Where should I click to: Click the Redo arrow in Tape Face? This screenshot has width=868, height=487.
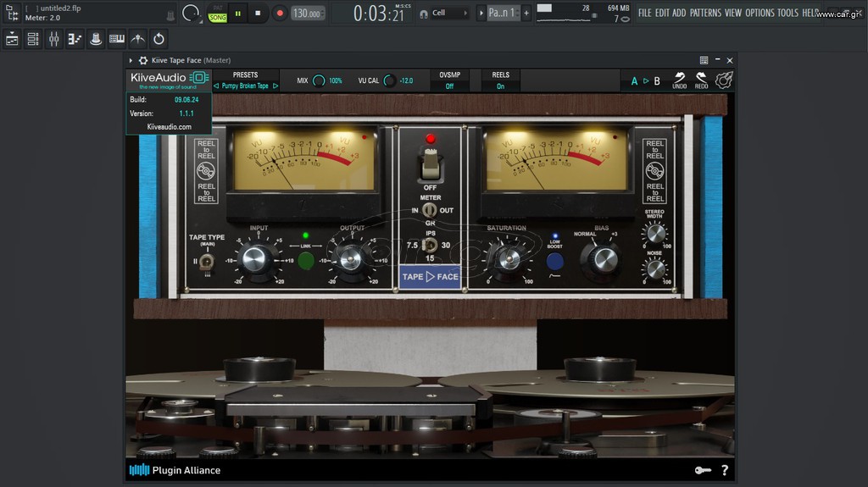coord(701,80)
